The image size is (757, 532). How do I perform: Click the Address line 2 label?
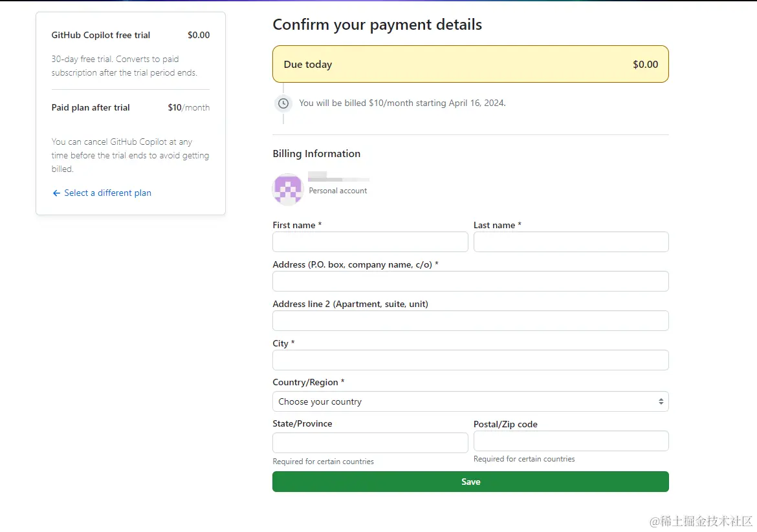point(351,304)
